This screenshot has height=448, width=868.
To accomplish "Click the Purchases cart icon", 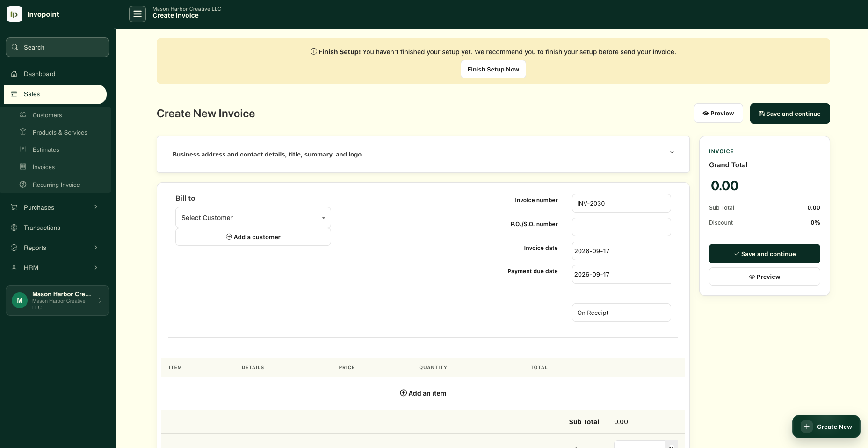I will (x=14, y=207).
